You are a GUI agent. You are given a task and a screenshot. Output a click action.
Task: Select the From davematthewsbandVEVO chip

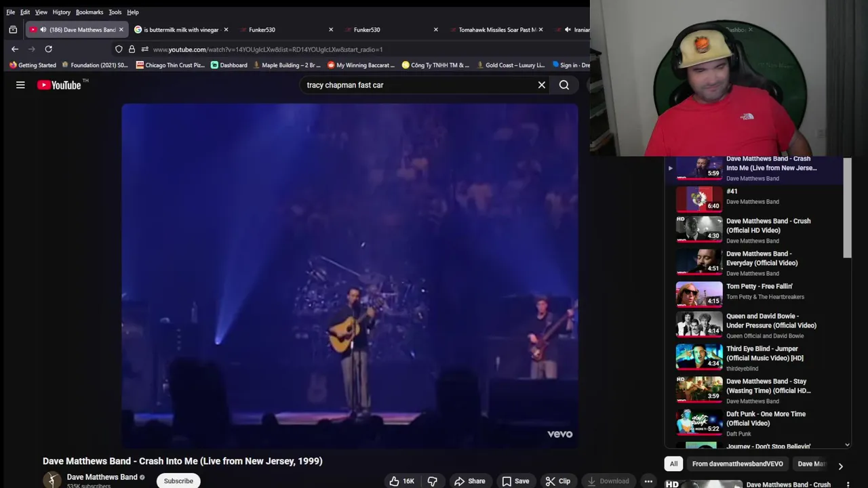738,464
